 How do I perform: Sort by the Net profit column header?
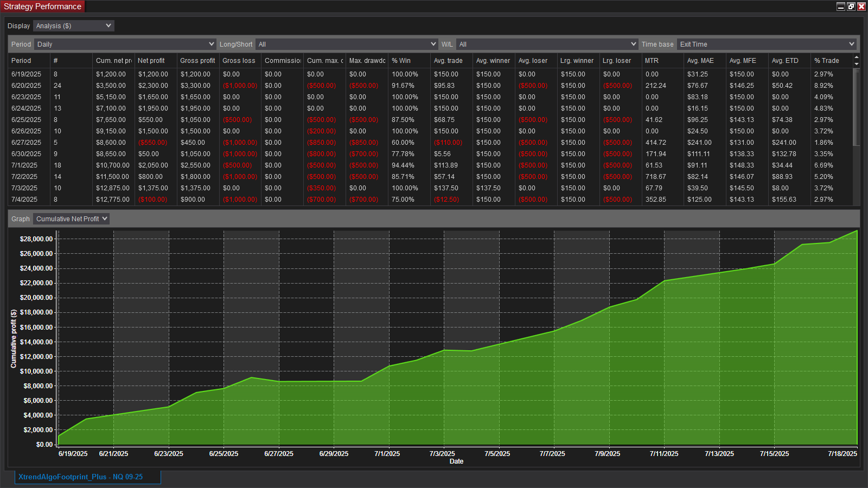(156, 60)
